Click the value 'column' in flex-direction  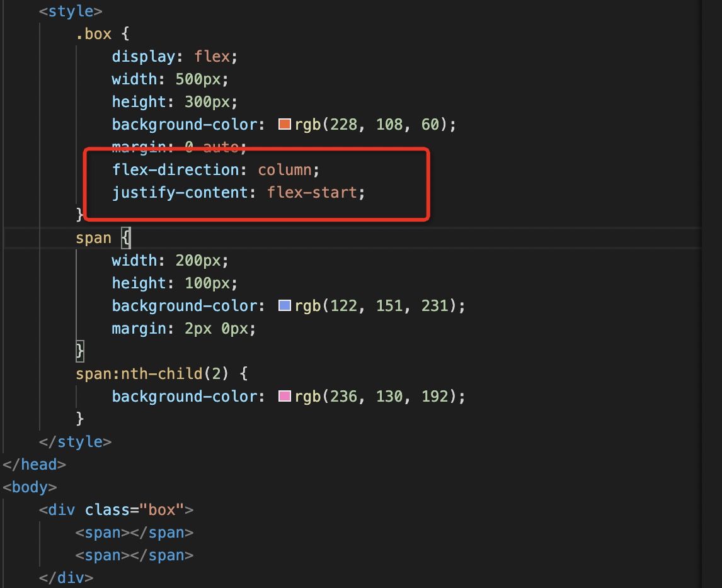coord(285,170)
